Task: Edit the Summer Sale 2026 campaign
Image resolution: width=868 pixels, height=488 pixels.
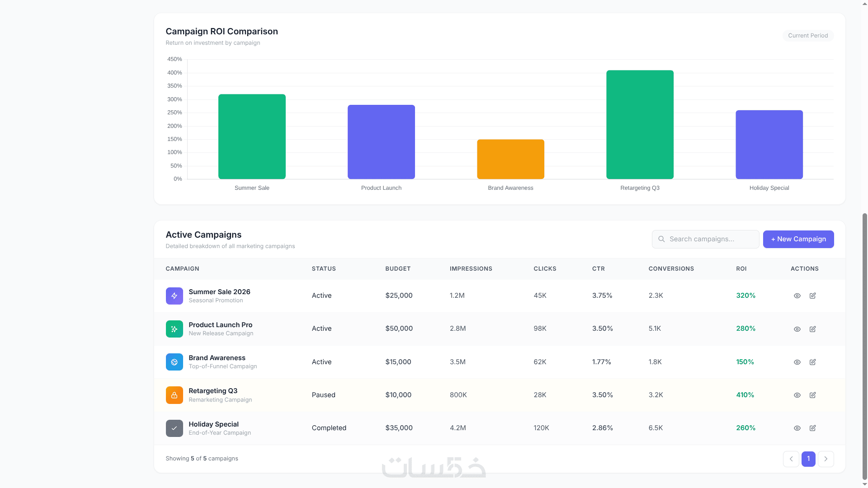Action: coord(812,296)
